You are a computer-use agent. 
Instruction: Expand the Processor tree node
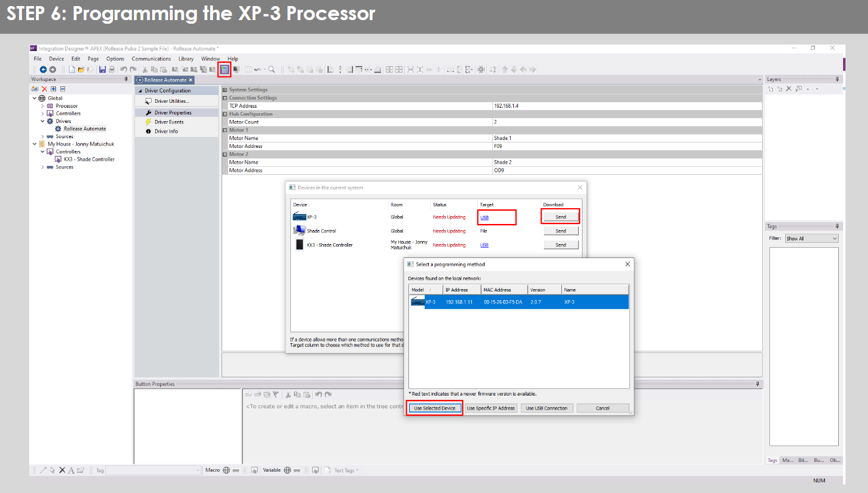[x=43, y=106]
